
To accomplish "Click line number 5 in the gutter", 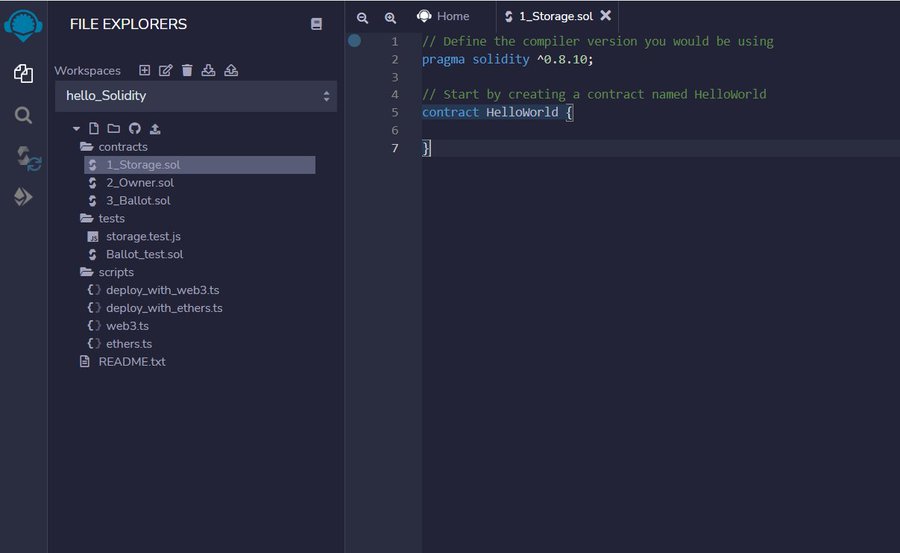I will point(395,112).
